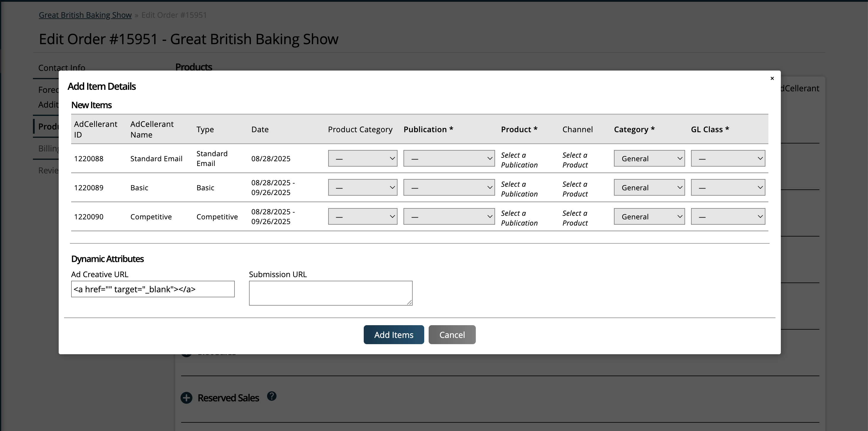868x431 pixels.
Task: Click the Channel column header
Action: [x=577, y=130]
